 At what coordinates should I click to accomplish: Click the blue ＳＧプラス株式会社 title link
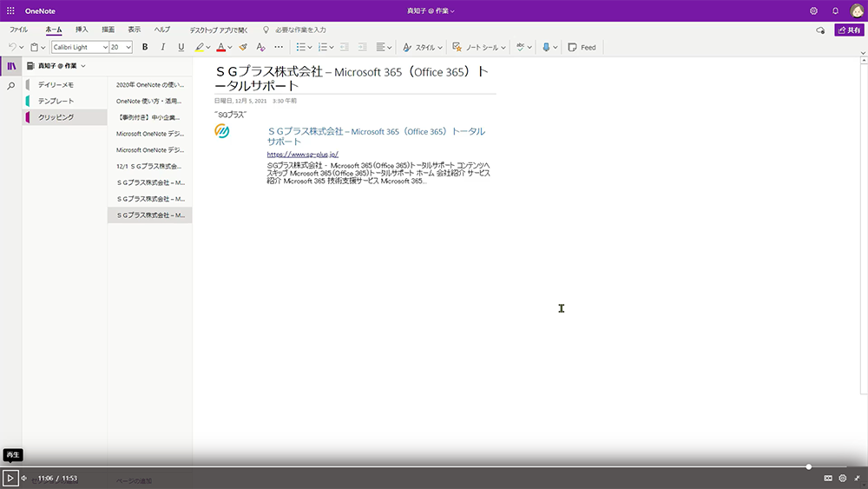pos(376,136)
